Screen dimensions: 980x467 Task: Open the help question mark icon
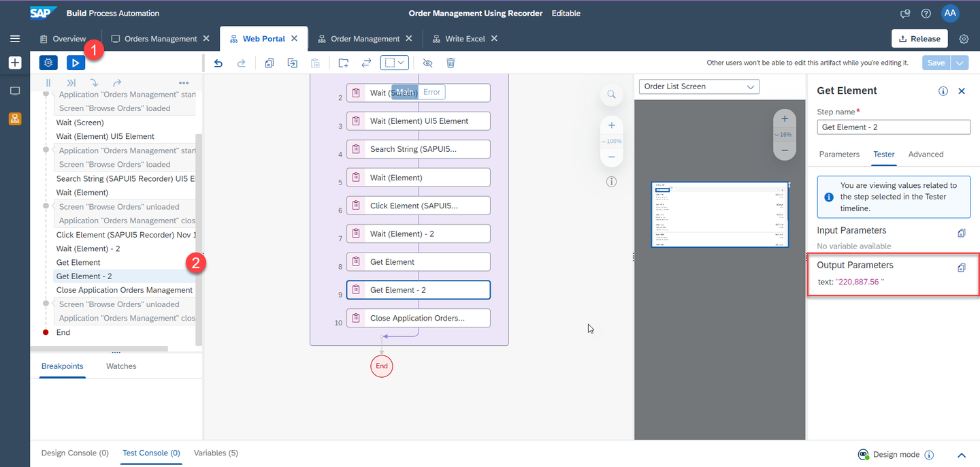tap(926, 14)
